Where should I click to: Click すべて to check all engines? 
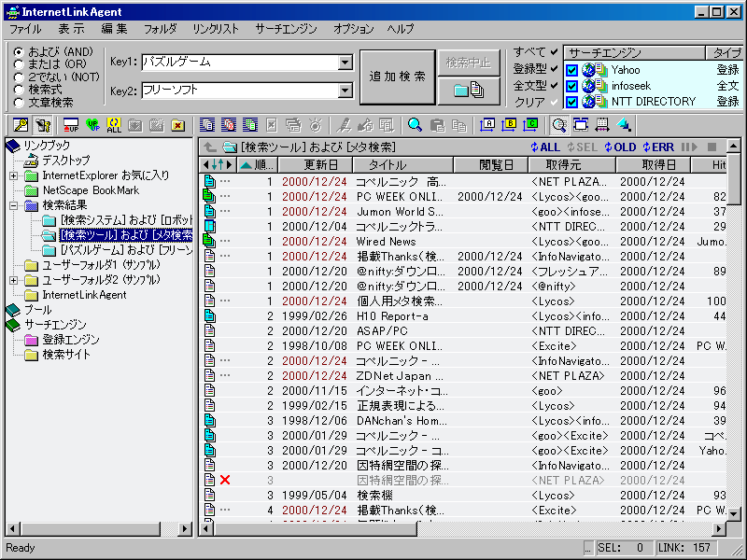[x=535, y=51]
